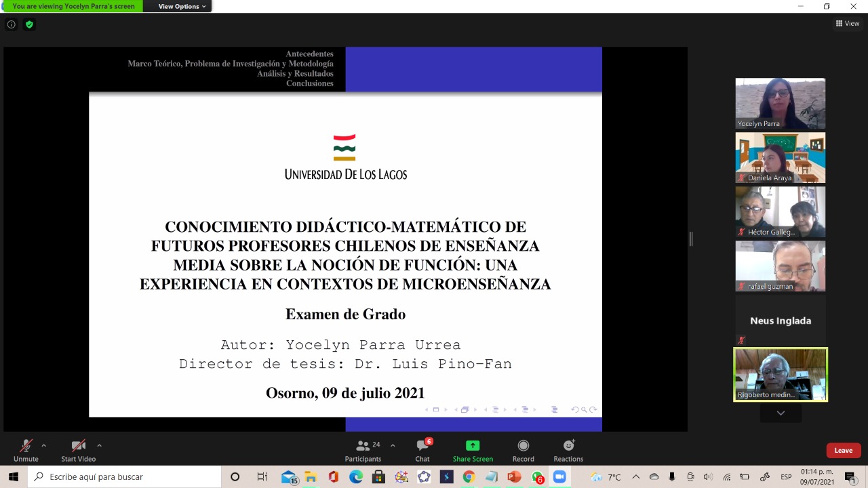The image size is (868, 488).
Task: Open the Chat panel
Action: pyautogui.click(x=422, y=451)
